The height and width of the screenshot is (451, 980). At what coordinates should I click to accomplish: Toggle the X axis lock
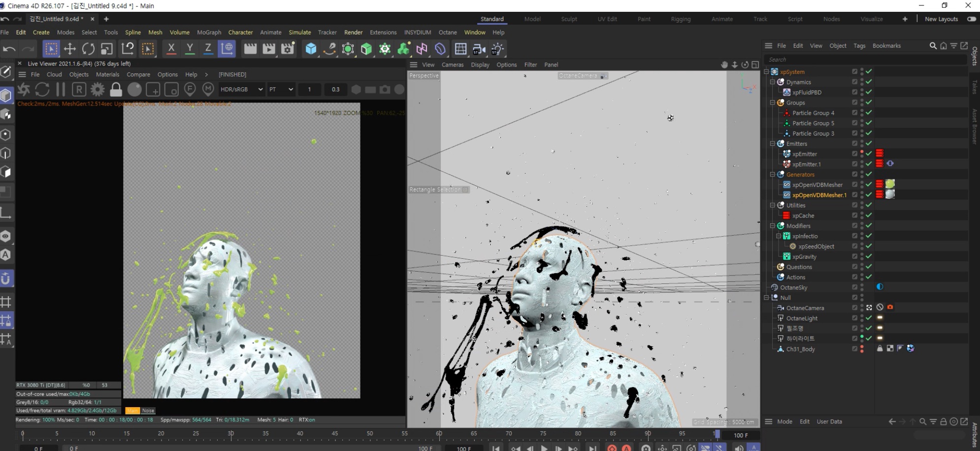[171, 49]
